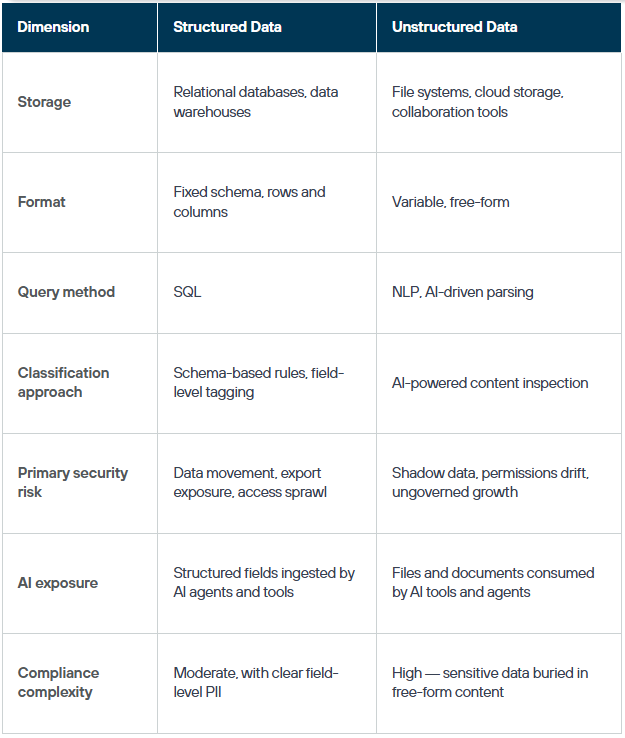The height and width of the screenshot is (738, 625).
Task: Click the Unstructured Data column header
Action: pyautogui.click(x=454, y=27)
